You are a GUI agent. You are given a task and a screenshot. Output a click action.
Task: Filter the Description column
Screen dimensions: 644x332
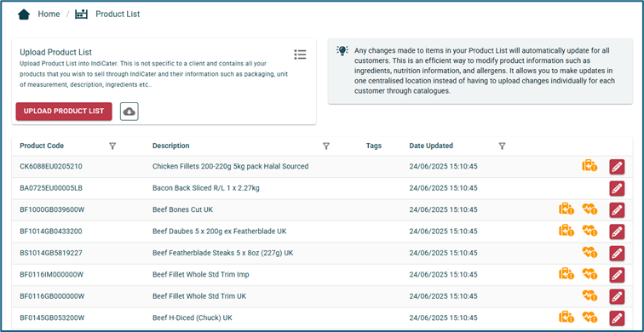[326, 146]
